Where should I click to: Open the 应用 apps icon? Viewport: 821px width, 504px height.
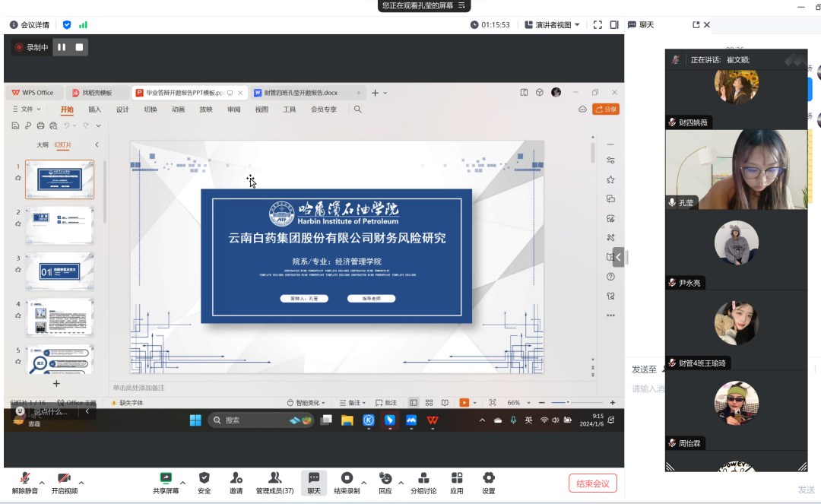point(457,478)
